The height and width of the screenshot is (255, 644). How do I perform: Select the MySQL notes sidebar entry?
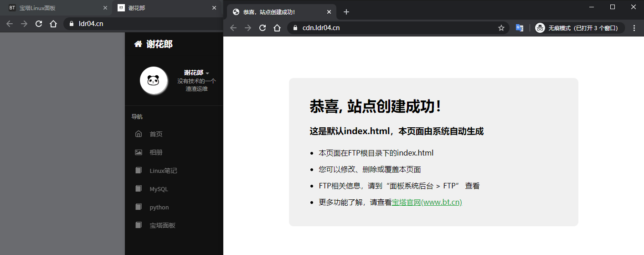click(159, 189)
